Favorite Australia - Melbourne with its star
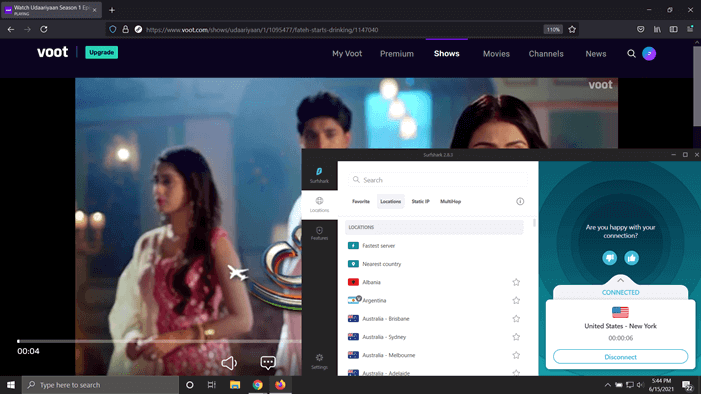Viewport: 701px width, 394px height. tap(516, 355)
